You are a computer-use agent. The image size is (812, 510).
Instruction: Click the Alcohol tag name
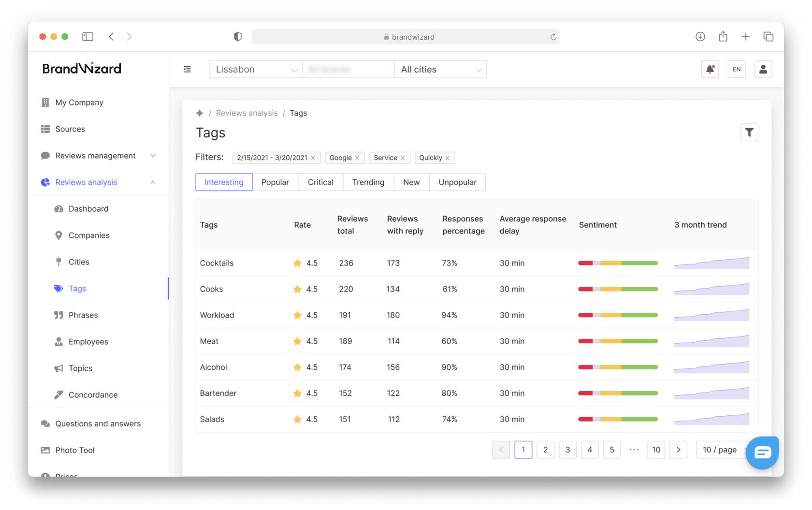[213, 367]
